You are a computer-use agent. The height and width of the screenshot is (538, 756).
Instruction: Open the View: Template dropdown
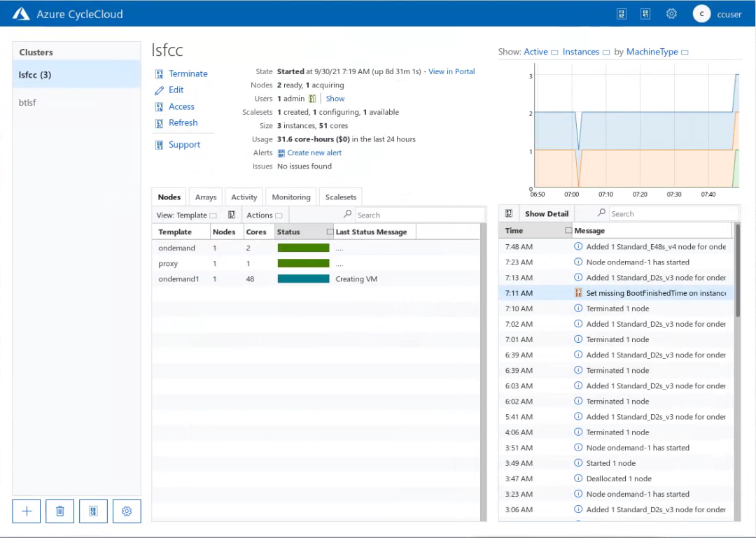click(187, 215)
